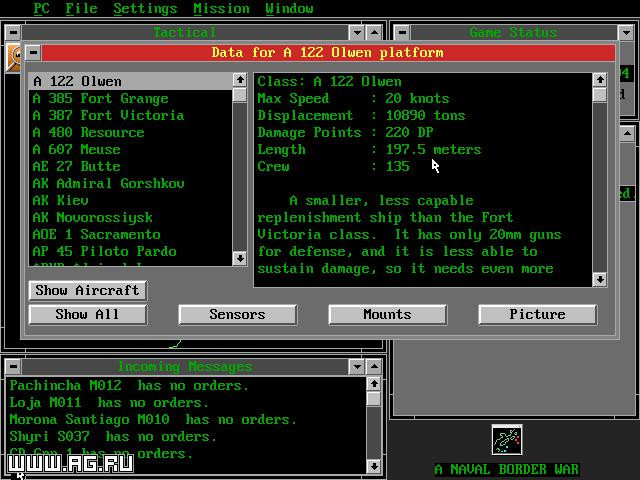The height and width of the screenshot is (480, 640).
Task: Click platform list scroll up arrow
Action: click(240, 80)
